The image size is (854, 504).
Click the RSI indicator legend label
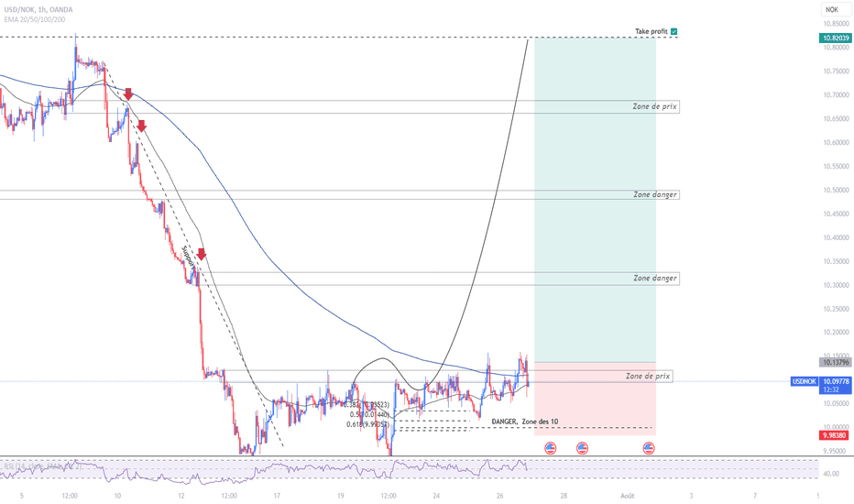coord(42,466)
